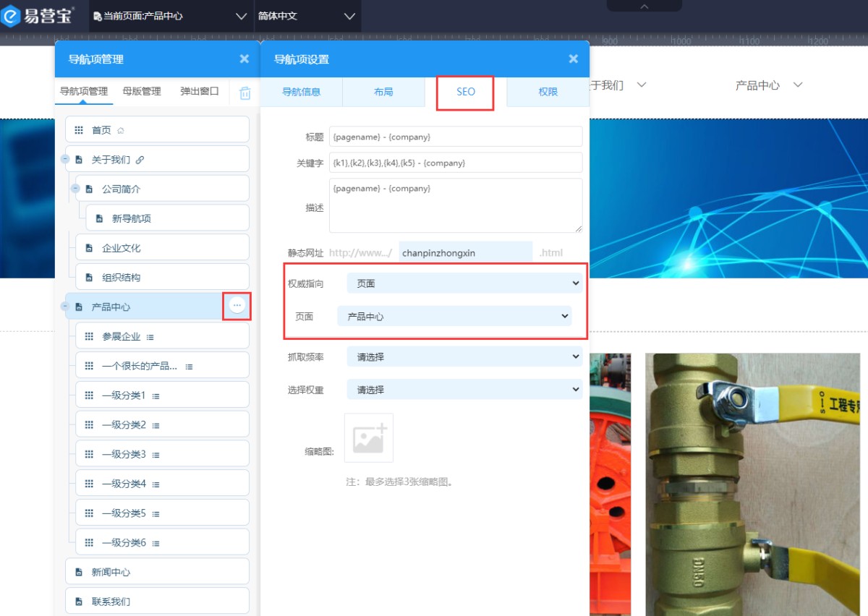Select the 关于我们 navigation item

click(x=157, y=160)
